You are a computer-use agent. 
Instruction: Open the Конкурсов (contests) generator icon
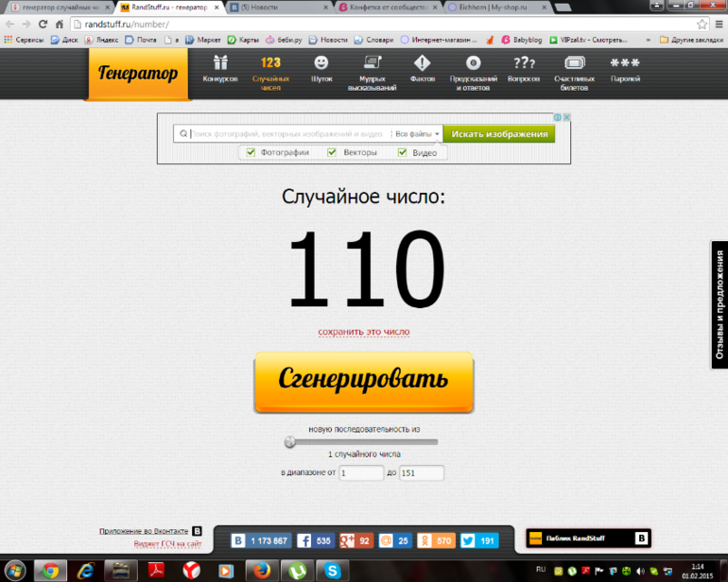[220, 64]
